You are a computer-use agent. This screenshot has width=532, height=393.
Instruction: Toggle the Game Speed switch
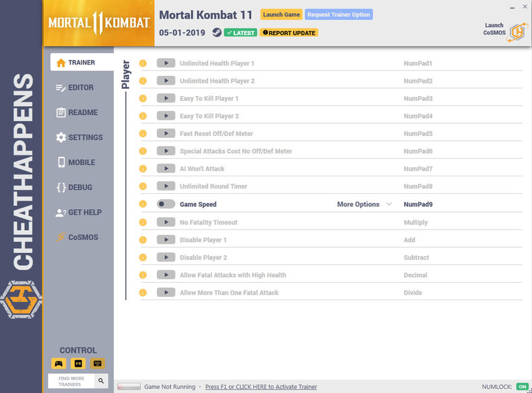click(166, 204)
